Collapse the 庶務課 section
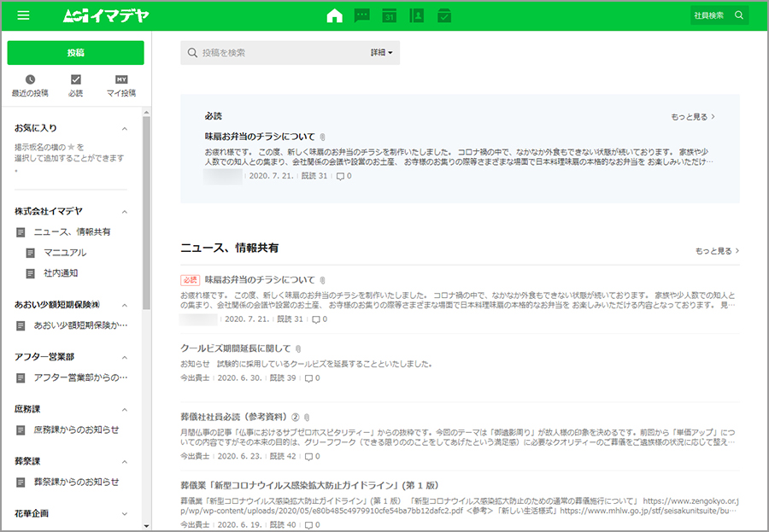This screenshot has width=769, height=532. [x=124, y=409]
